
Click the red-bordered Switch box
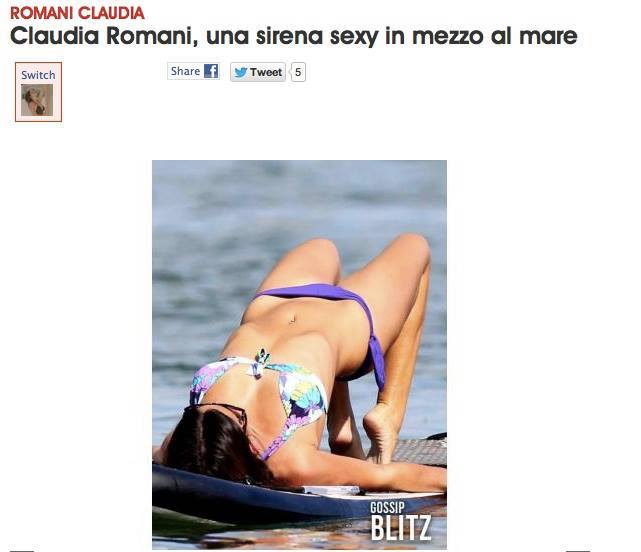38,92
